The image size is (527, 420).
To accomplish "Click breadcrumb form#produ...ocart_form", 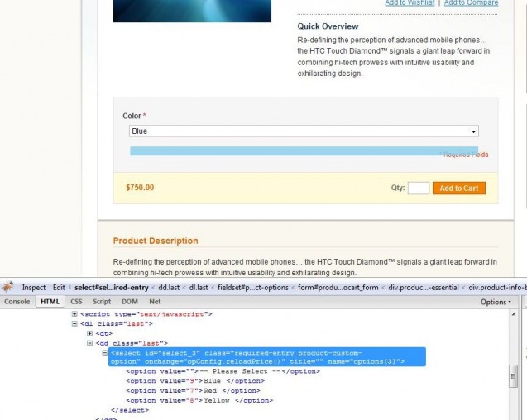I will [338, 288].
